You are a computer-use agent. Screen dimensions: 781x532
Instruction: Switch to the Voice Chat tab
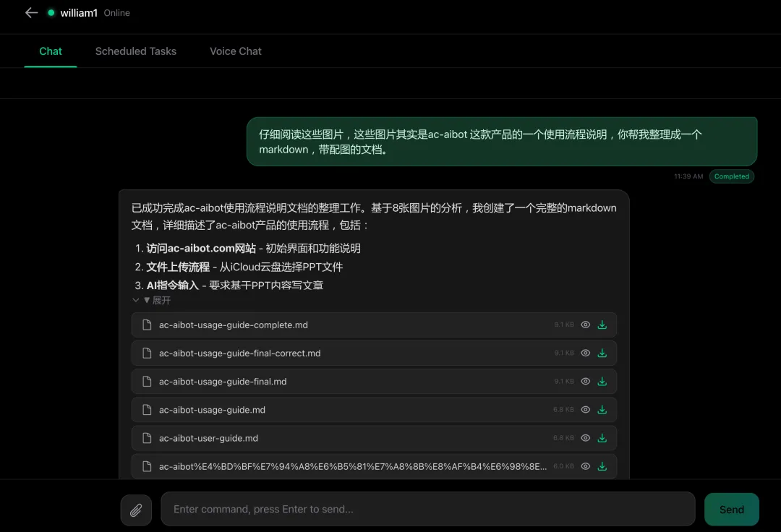(x=236, y=51)
